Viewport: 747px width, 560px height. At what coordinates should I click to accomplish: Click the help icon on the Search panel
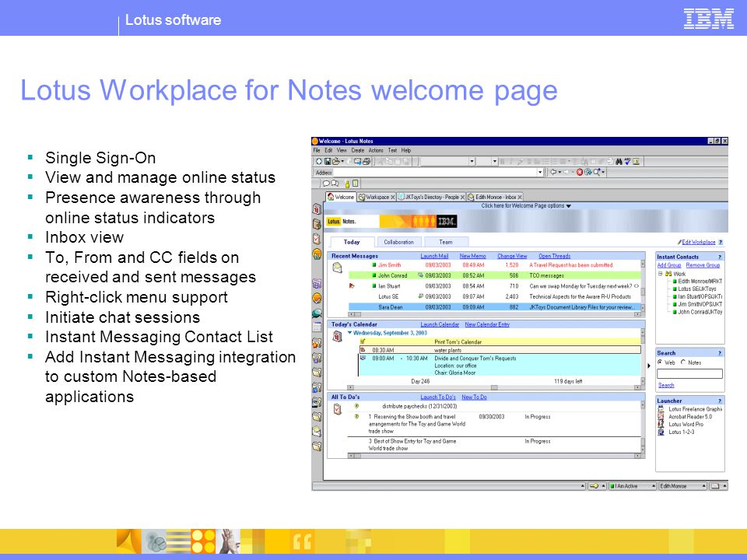click(x=720, y=353)
